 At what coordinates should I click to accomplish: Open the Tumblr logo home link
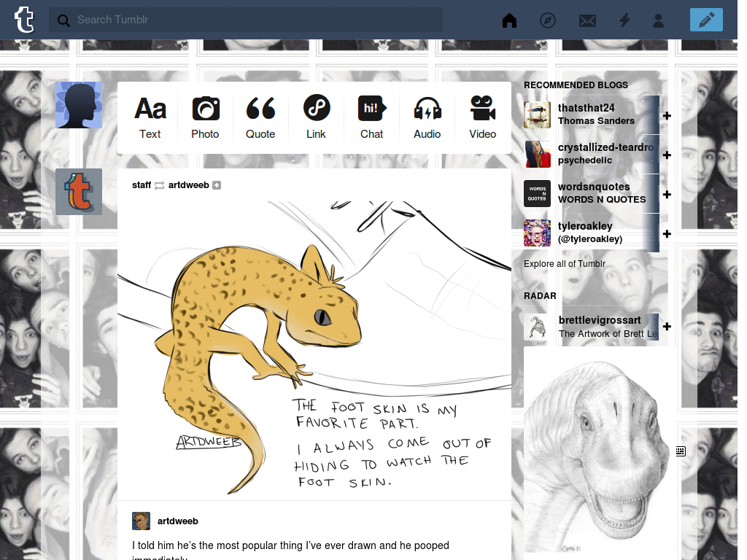coord(24,20)
